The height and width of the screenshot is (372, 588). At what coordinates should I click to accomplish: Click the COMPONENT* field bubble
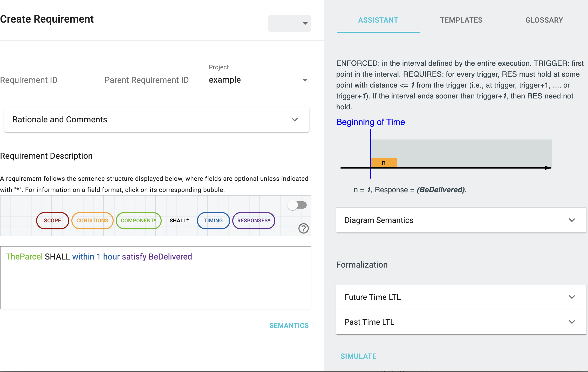click(139, 221)
